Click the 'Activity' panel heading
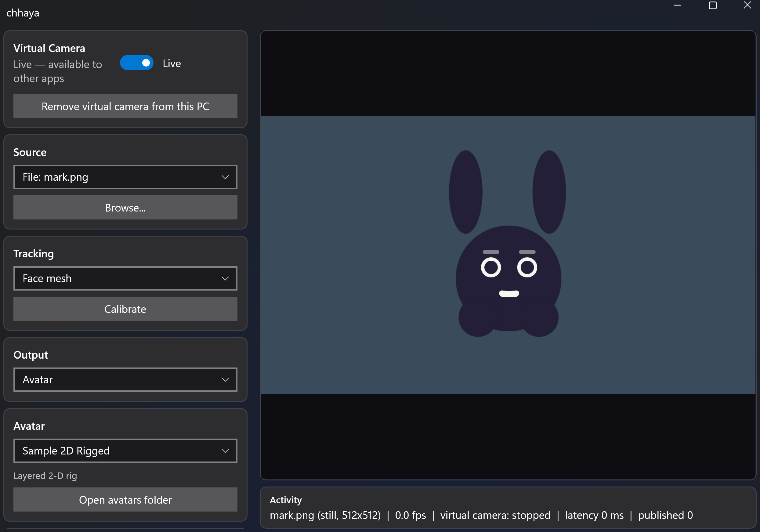This screenshot has width=760, height=532. [286, 500]
